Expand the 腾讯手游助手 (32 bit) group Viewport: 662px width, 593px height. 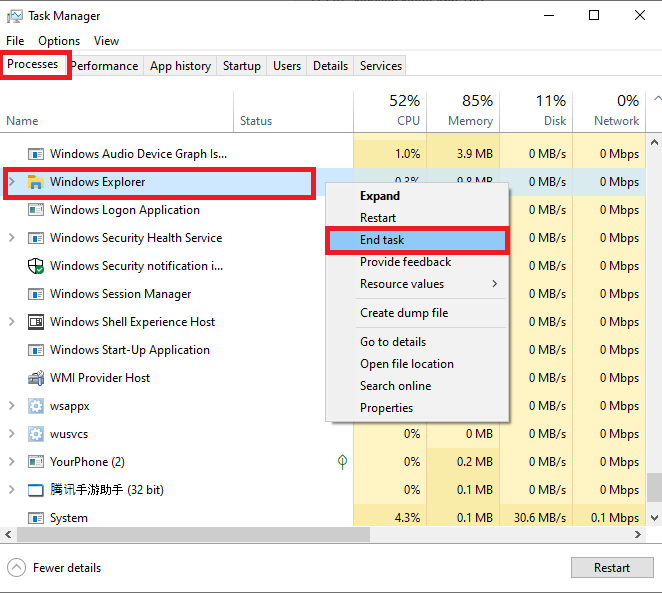pos(12,490)
